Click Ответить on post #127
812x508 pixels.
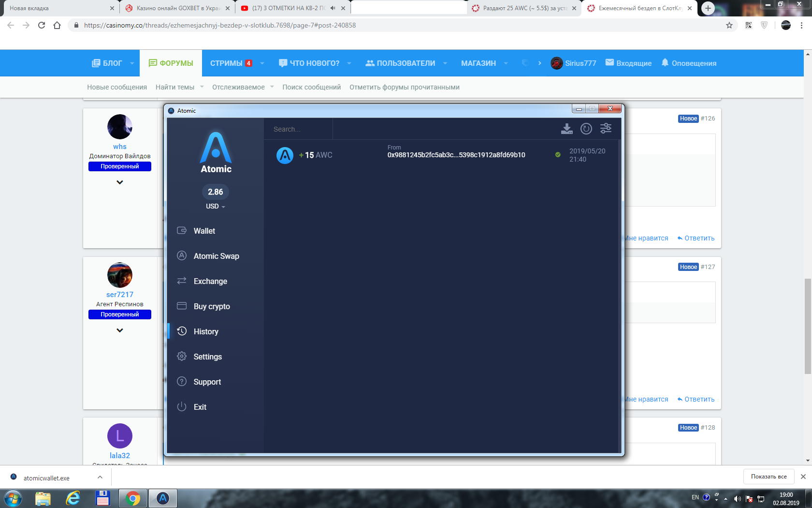tap(696, 399)
